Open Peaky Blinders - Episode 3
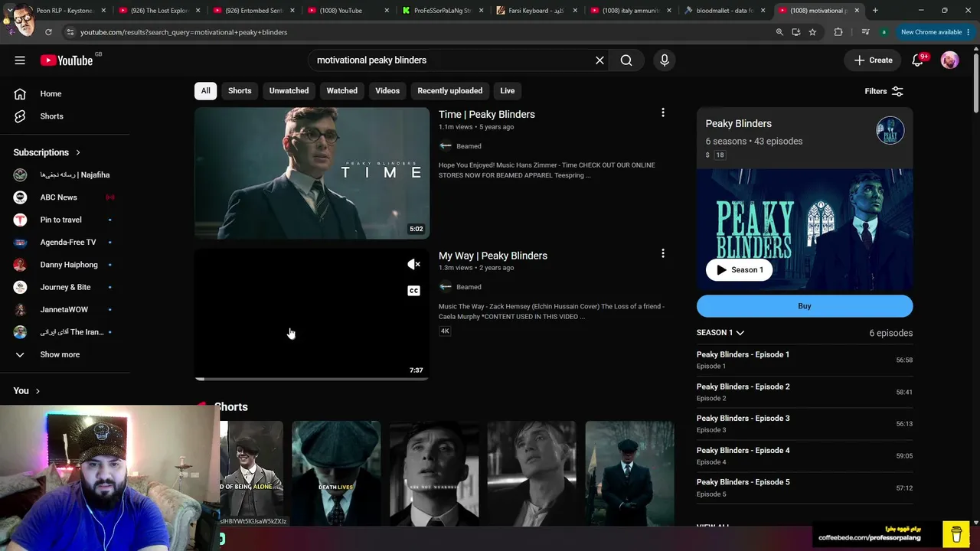Image resolution: width=980 pixels, height=551 pixels. (743, 419)
